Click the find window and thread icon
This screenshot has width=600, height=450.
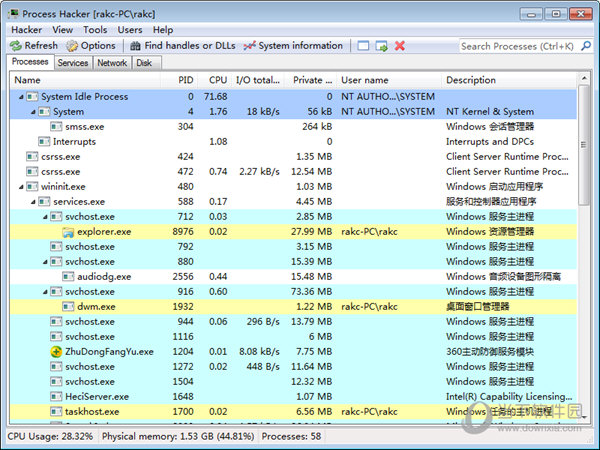[x=382, y=46]
